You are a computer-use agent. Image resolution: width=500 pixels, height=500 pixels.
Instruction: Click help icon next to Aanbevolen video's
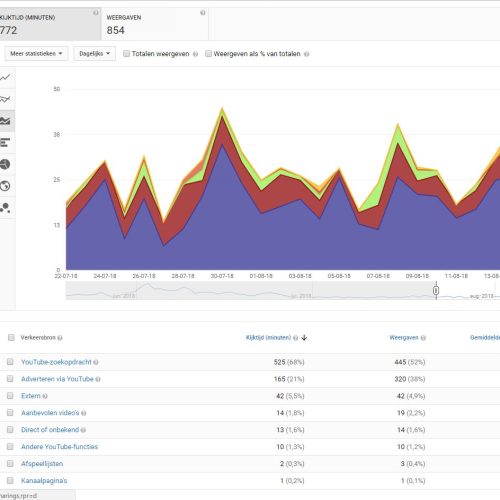[x=84, y=413]
